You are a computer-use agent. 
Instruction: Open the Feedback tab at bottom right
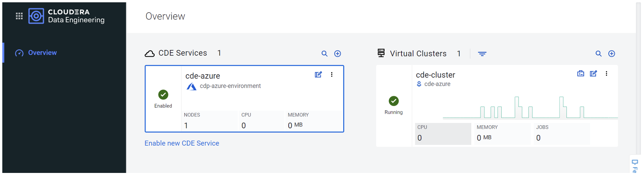pos(635,165)
